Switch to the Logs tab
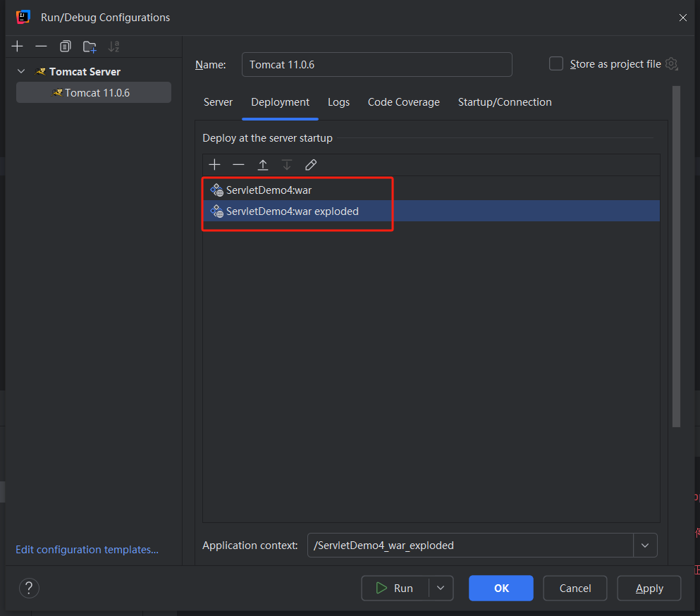Screen dimensions: 700x616 coord(338,102)
